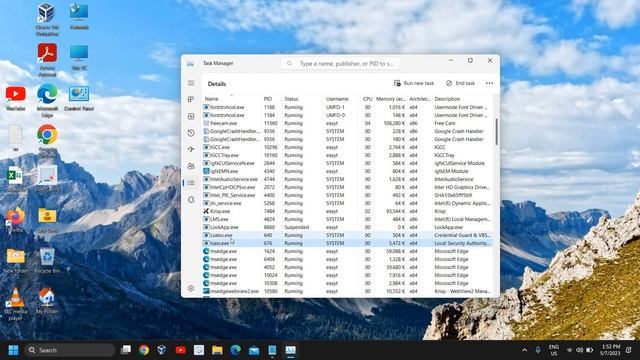Select GoogleCrashHandler row with PID 9336
The image size is (640, 360).
pyautogui.click(x=347, y=131)
